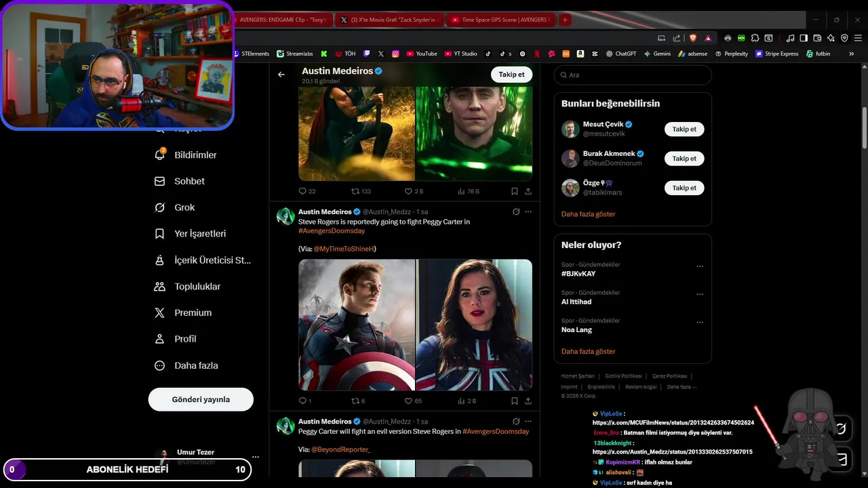Open Brave Rewards triangle icon
This screenshot has height=488, width=868.
(x=708, y=38)
